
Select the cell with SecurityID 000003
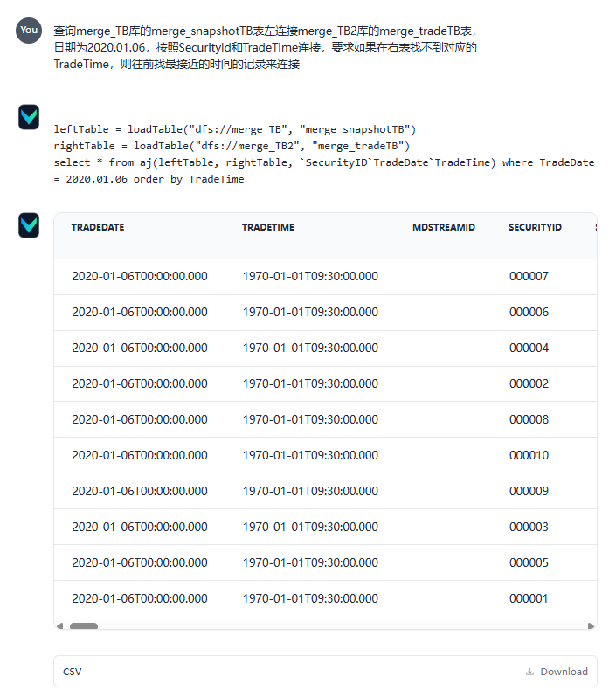tap(529, 527)
